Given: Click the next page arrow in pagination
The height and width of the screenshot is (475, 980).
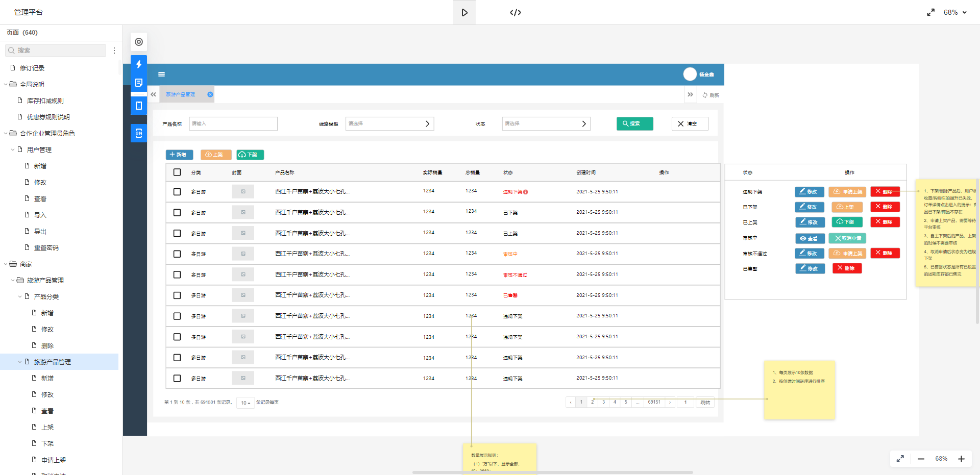Looking at the screenshot, I should [x=670, y=402].
